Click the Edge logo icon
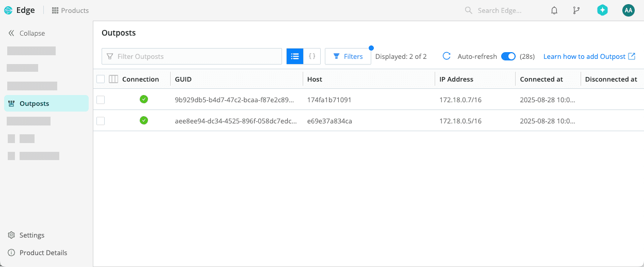Image resolution: width=644 pixels, height=267 pixels. click(x=8, y=10)
